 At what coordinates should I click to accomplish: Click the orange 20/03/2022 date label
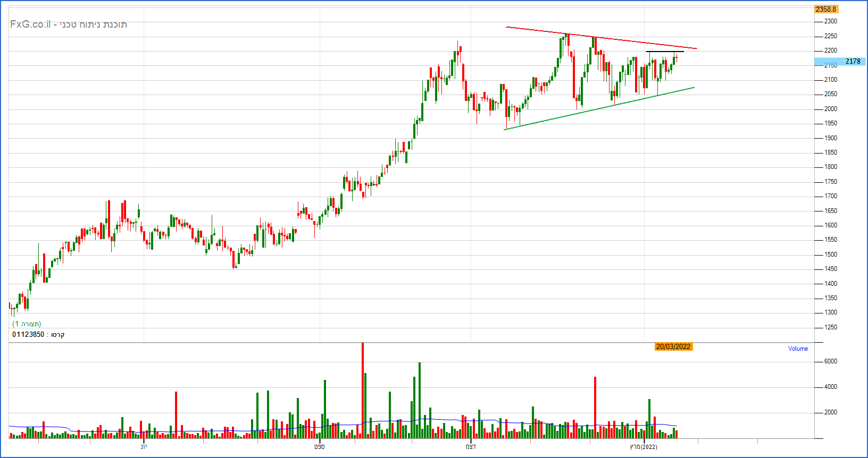point(673,346)
